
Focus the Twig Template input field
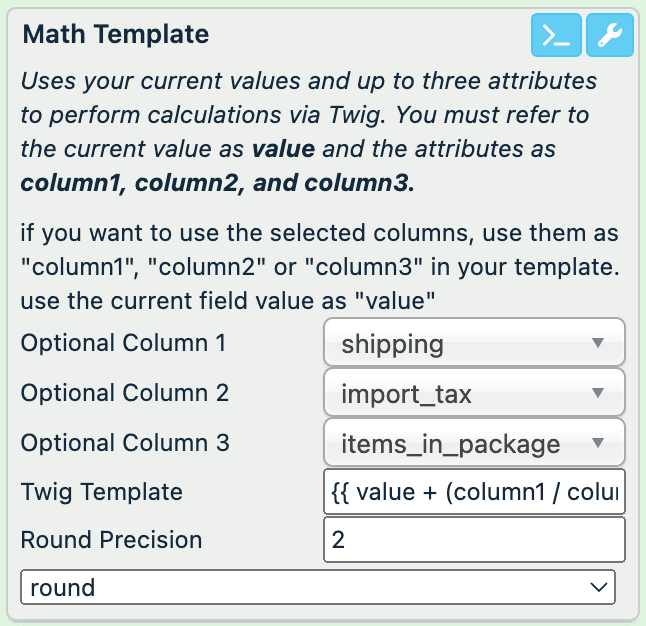click(474, 492)
